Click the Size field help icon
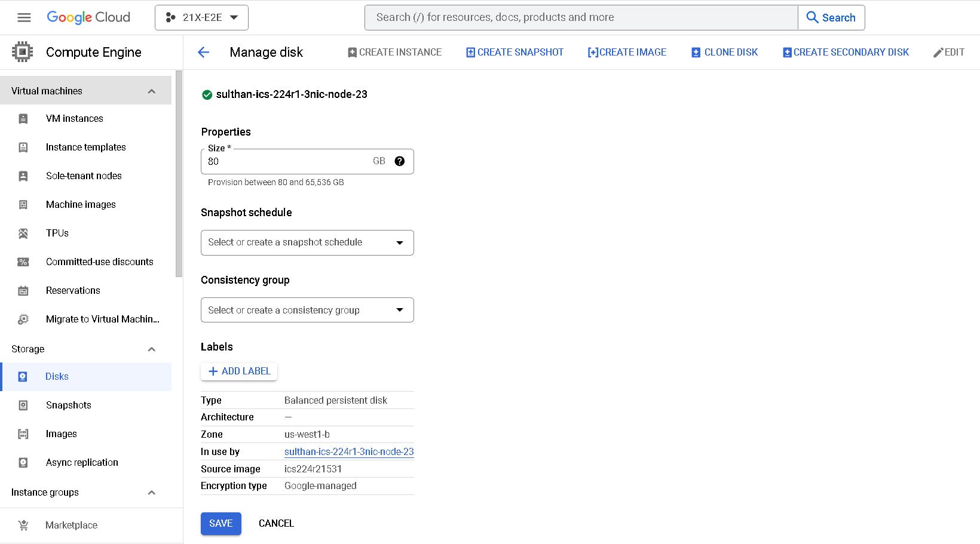 point(400,161)
